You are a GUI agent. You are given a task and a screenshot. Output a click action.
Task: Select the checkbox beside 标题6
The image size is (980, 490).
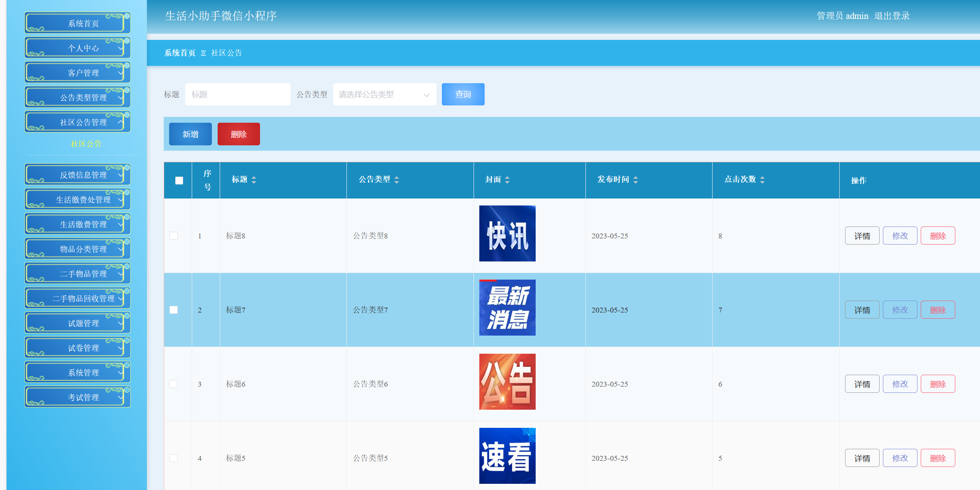pyautogui.click(x=174, y=384)
